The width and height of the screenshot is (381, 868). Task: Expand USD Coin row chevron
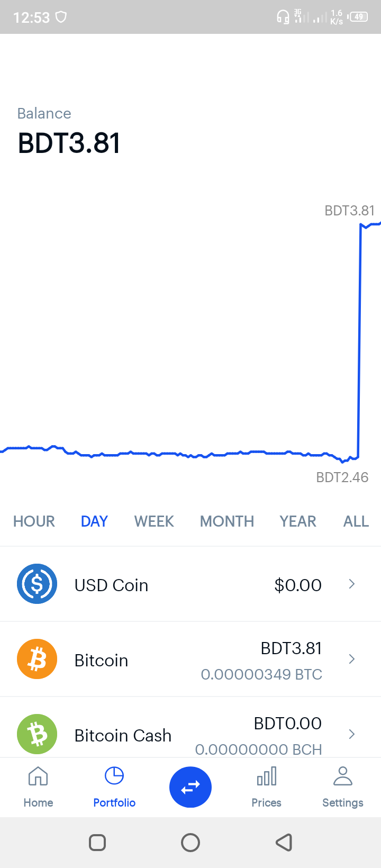tap(352, 584)
